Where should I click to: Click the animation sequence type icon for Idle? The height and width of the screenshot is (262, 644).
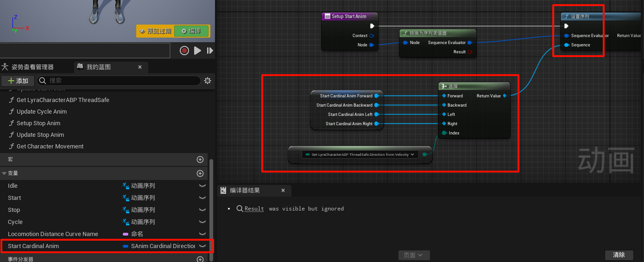tap(126, 186)
